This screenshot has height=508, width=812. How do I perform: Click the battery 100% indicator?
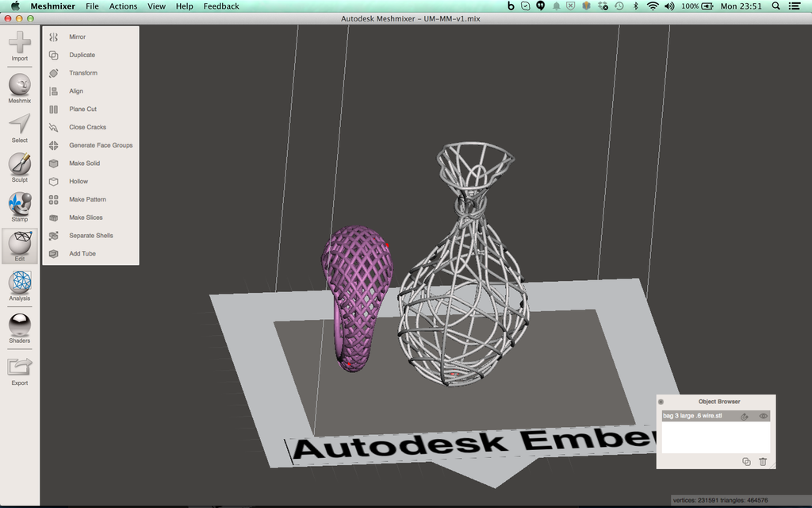point(697,6)
